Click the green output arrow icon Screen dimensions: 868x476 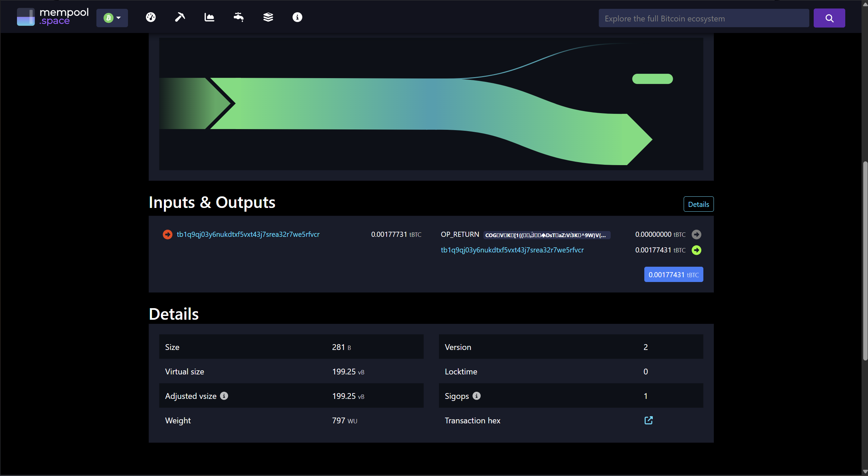(696, 250)
